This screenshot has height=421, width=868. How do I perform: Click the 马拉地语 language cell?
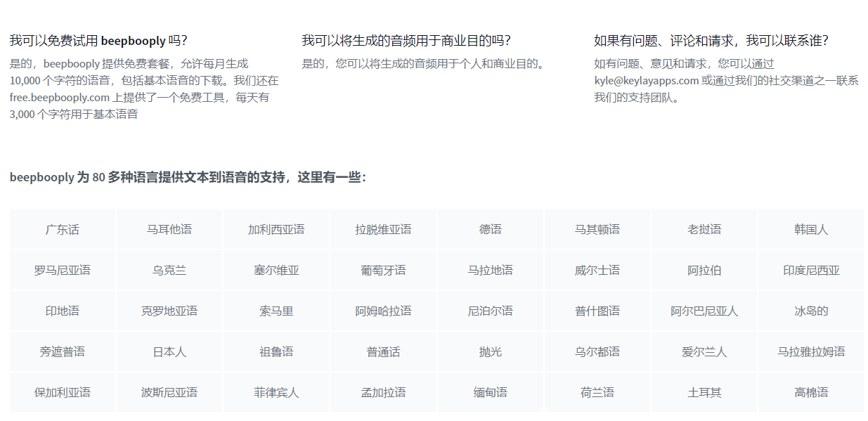[x=490, y=270]
